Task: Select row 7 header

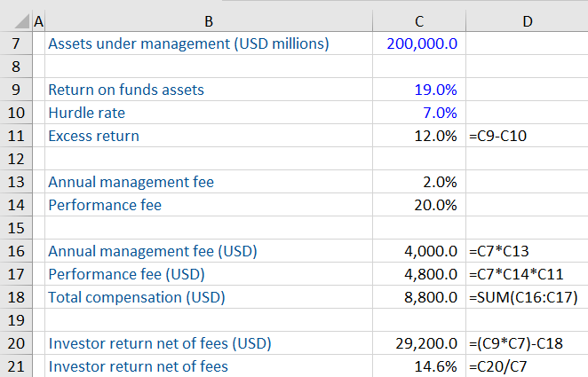Action: (15, 43)
